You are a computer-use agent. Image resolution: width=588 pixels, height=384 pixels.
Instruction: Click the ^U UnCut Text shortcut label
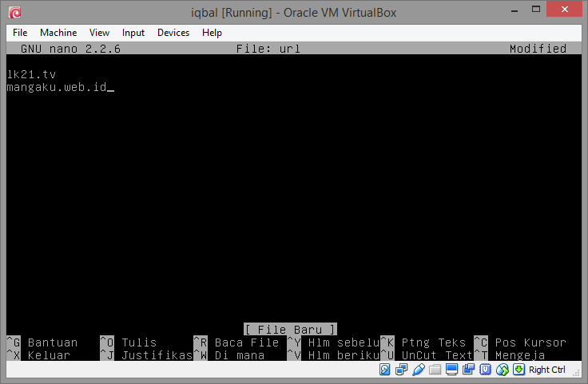coord(427,355)
